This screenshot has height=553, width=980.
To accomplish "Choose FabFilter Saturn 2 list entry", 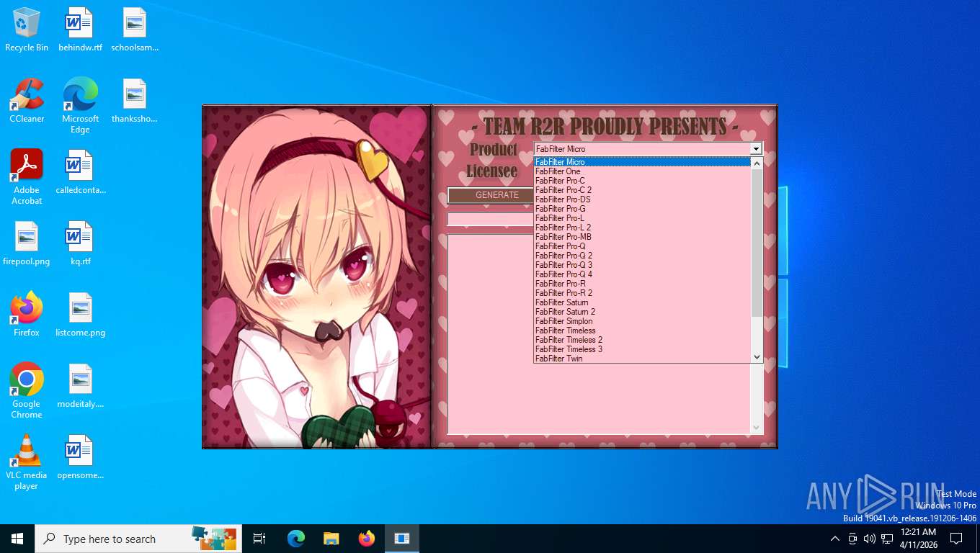I will 642,312.
